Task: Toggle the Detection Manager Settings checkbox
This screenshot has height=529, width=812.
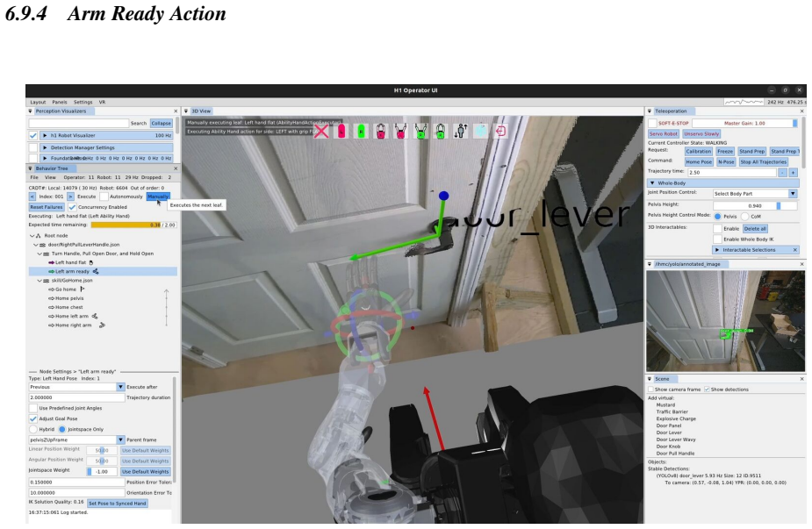Action: [x=33, y=147]
